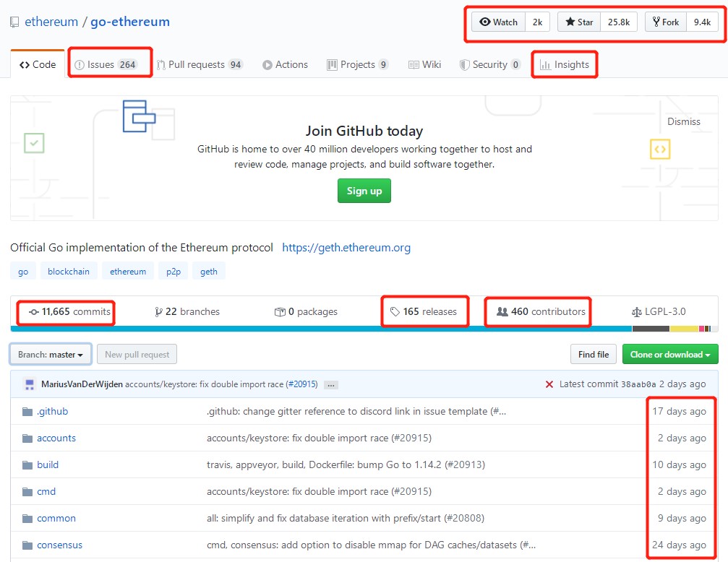View the 460 contributors list

[x=541, y=311]
